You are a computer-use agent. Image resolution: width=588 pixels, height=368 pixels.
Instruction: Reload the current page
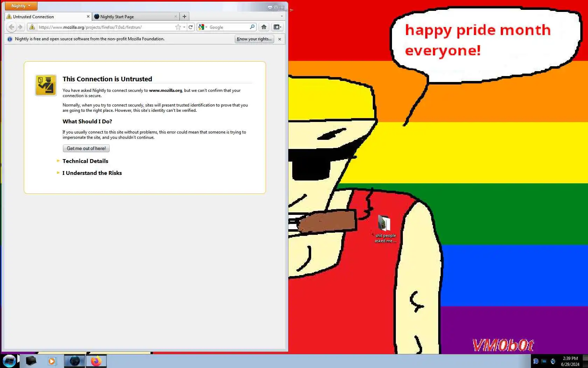191,27
